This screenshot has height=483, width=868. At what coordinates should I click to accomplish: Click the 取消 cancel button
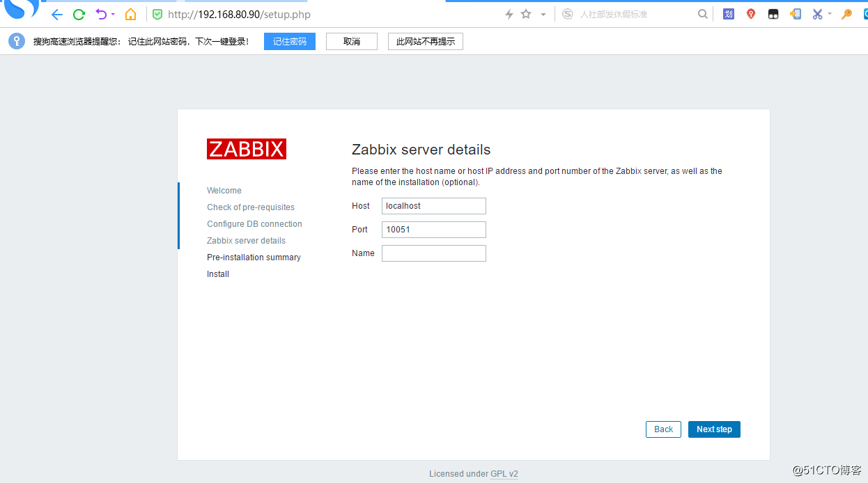[352, 42]
